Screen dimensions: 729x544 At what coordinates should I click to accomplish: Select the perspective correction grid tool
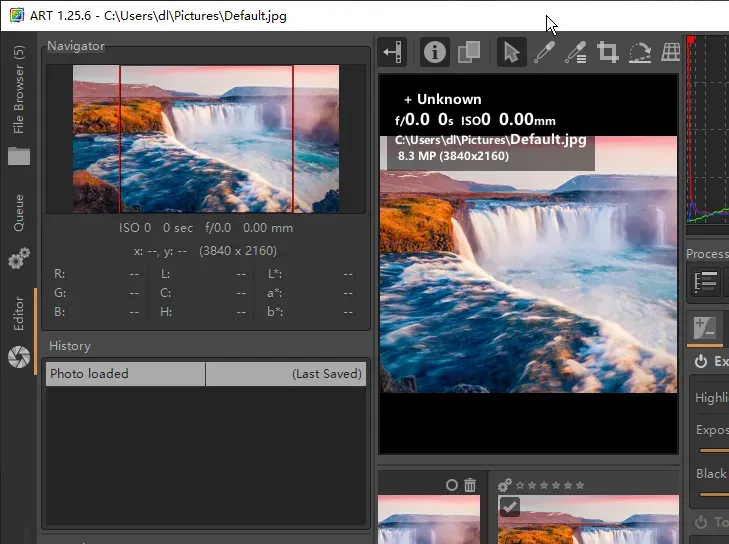(671, 52)
